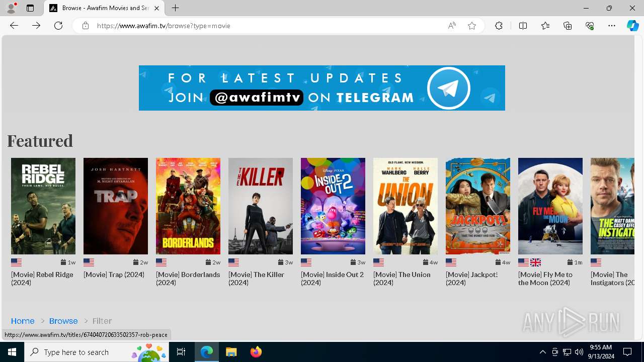Click the browser forward arrow
Image resolution: width=644 pixels, height=362 pixels.
click(36, 26)
